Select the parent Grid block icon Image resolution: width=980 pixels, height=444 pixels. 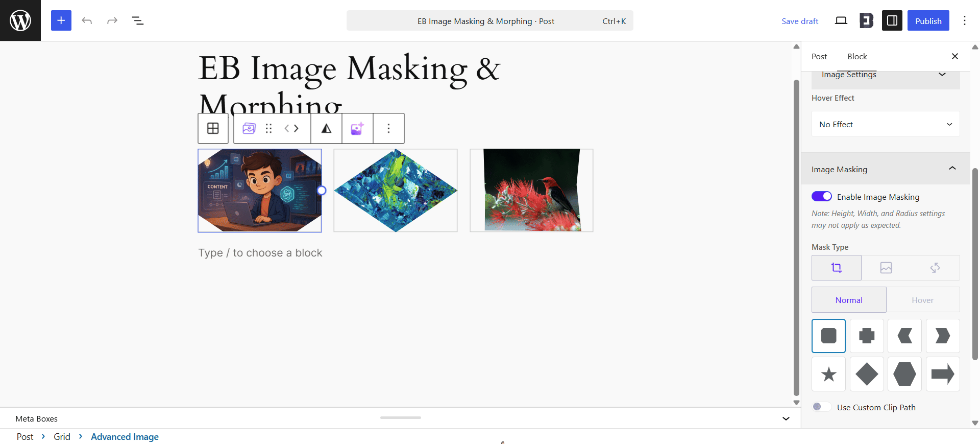(213, 128)
